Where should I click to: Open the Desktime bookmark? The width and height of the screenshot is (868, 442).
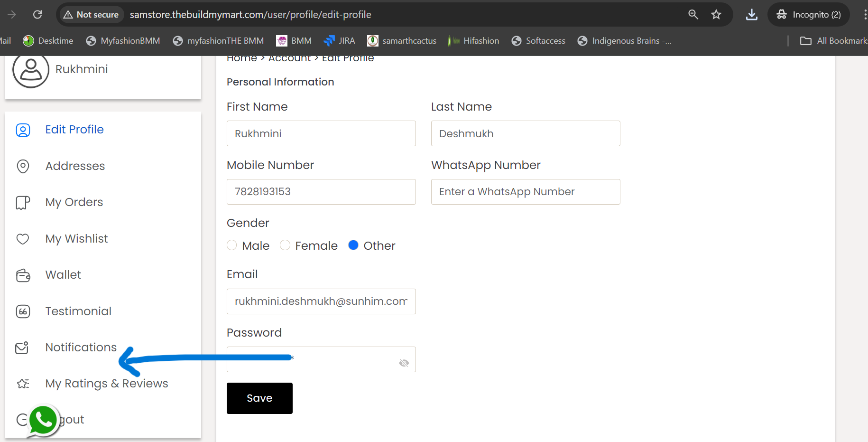48,41
